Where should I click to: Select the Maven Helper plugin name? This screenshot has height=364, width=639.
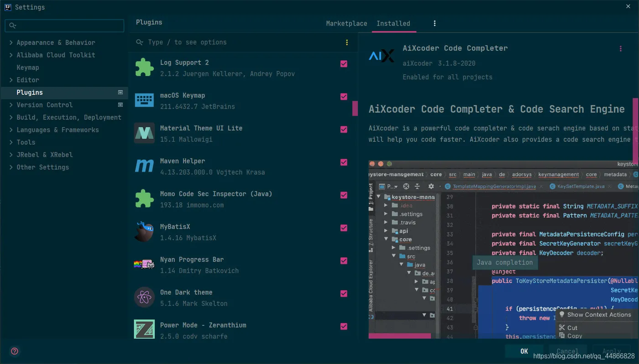pos(183,161)
